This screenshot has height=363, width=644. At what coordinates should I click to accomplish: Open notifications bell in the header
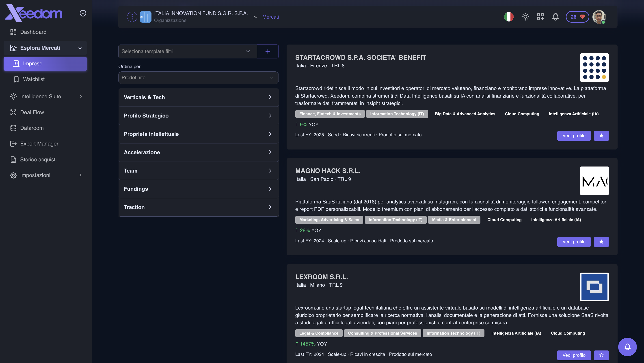point(555,17)
